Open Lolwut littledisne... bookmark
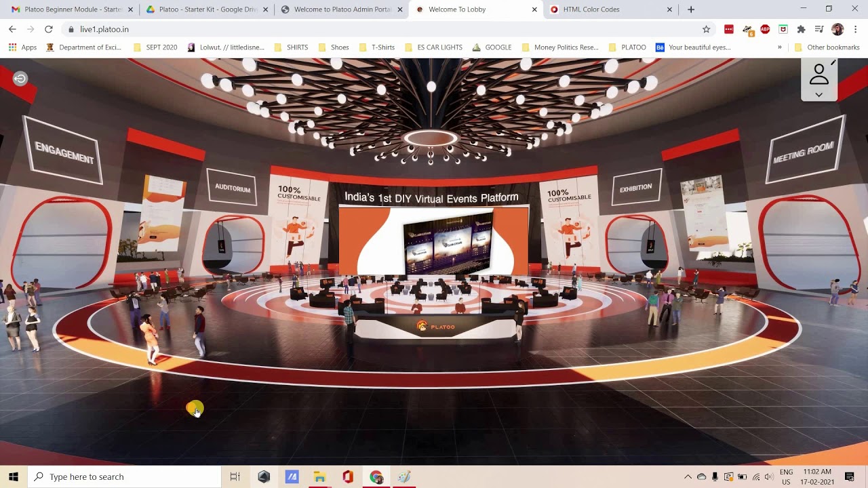 click(x=226, y=47)
